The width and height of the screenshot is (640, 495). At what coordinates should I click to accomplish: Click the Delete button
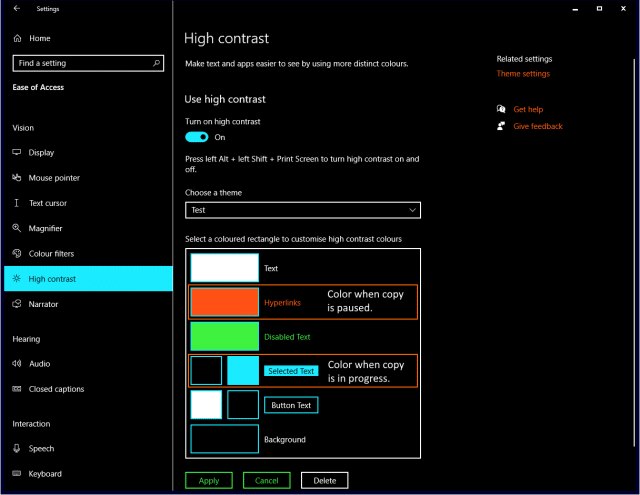[x=324, y=480]
